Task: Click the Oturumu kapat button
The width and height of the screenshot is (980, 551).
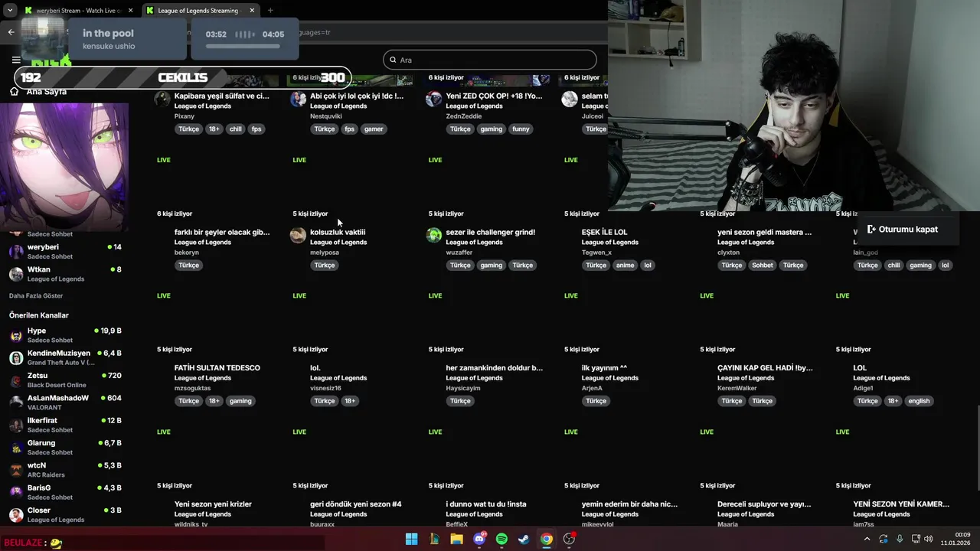Action: (x=902, y=229)
